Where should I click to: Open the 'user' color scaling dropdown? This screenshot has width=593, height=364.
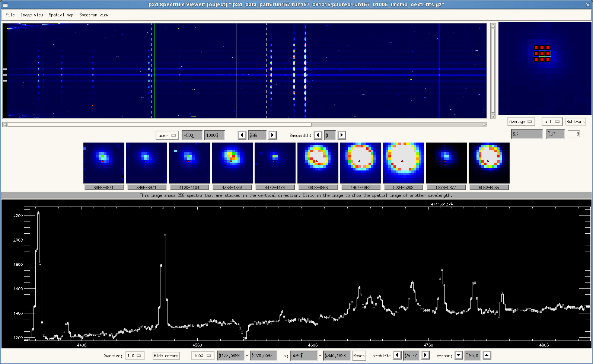[x=167, y=135]
